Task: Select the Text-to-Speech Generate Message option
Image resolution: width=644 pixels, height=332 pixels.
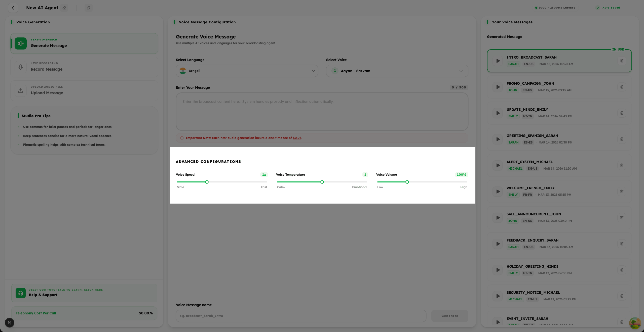Action: 84,43
